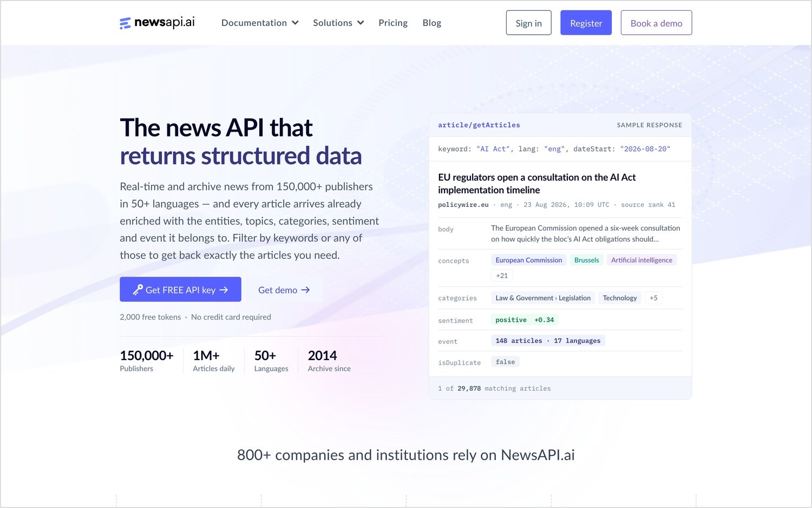Click the source rank 41 text

648,205
